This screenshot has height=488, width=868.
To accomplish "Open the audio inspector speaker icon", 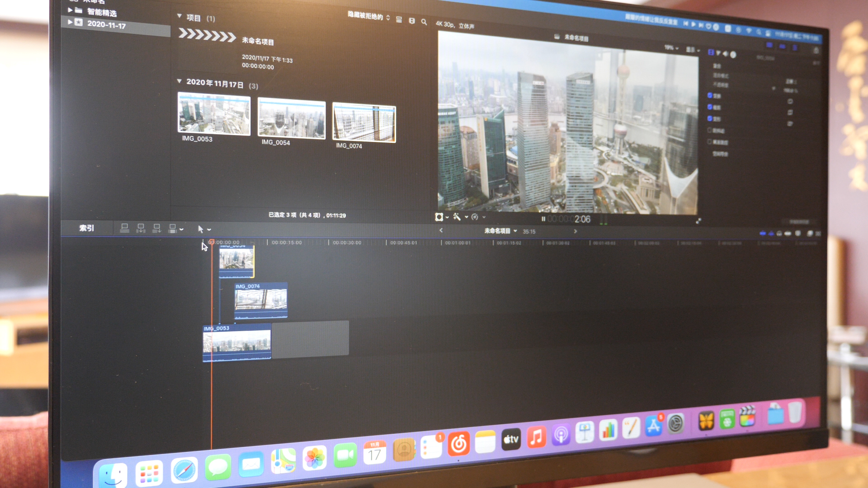I will click(726, 54).
